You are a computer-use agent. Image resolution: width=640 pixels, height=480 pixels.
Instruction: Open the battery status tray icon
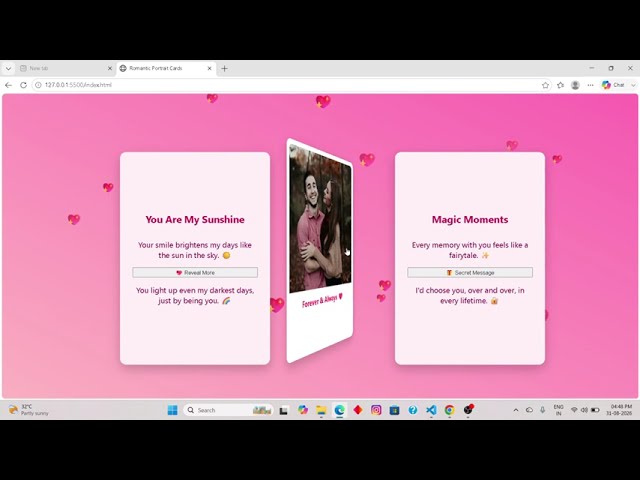595,410
